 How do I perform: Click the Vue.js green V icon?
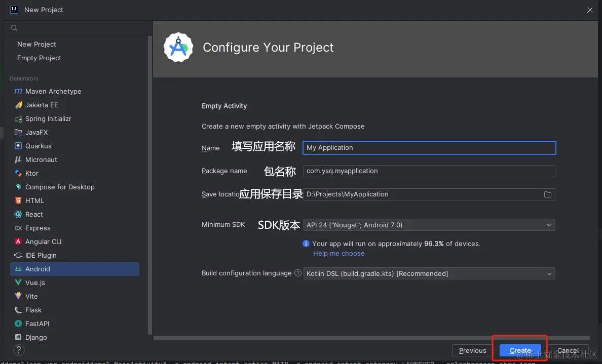point(18,282)
